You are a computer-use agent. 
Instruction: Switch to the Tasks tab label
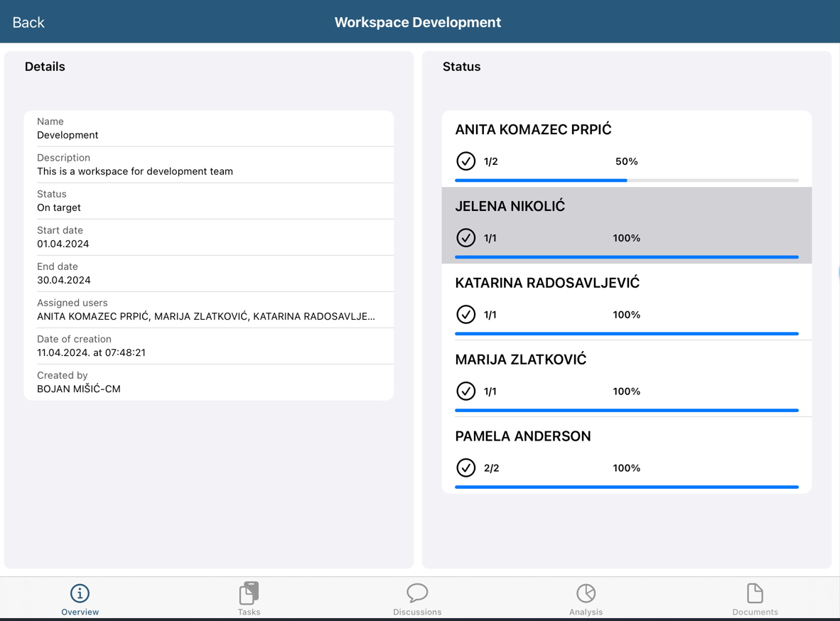click(249, 612)
